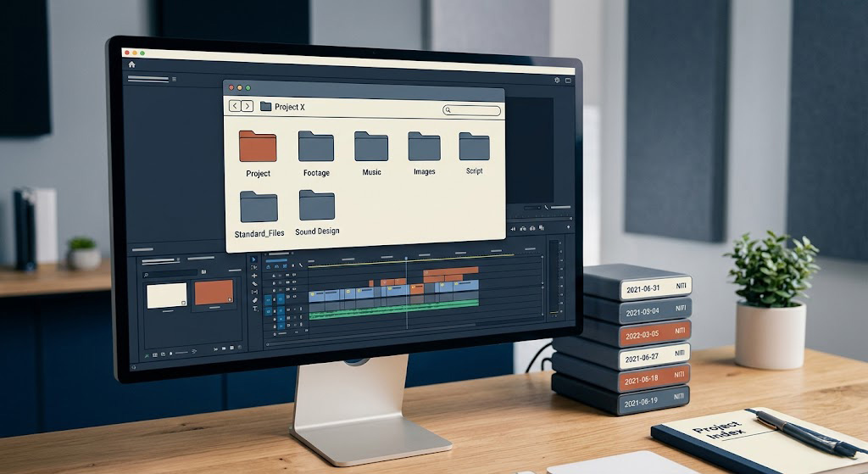Click the step-back control under the program monitor
The image size is (868, 474).
coord(513,229)
